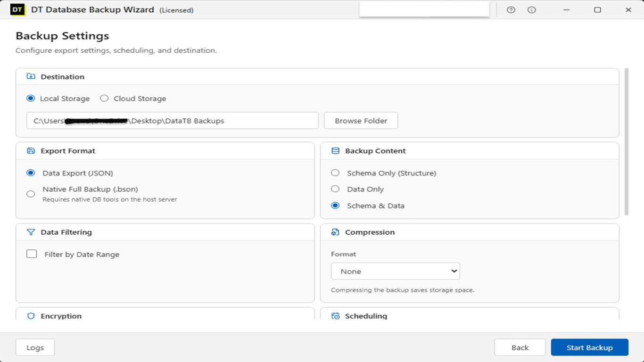Click the Start Backup button
Viewport: 644px width, 362px height.
tap(589, 347)
